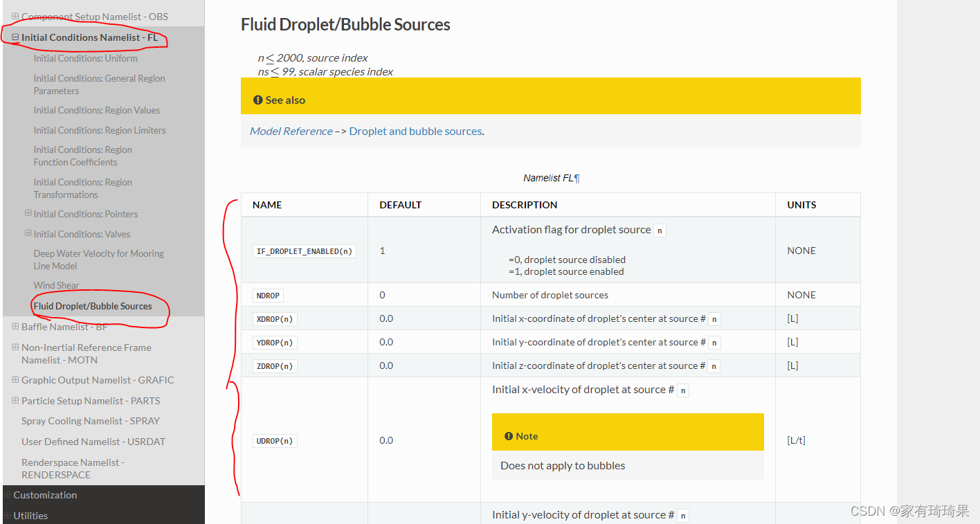980x524 pixels.
Task: Click 'Initial x-velocity of droplet at source' text
Action: (583, 390)
